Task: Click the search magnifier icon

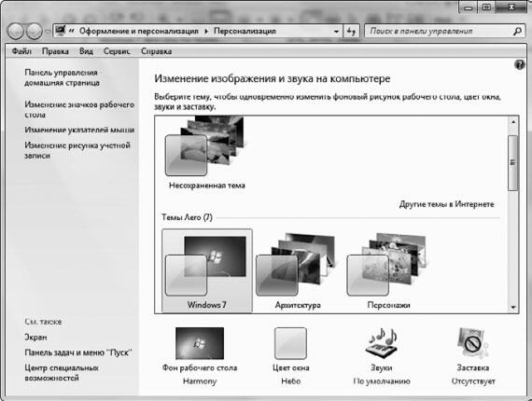Action: click(x=517, y=31)
